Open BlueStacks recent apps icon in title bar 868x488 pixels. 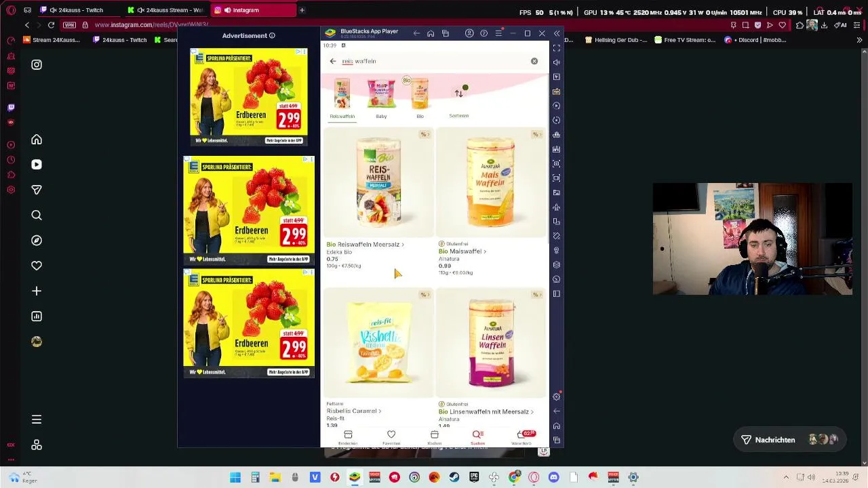[x=446, y=33]
